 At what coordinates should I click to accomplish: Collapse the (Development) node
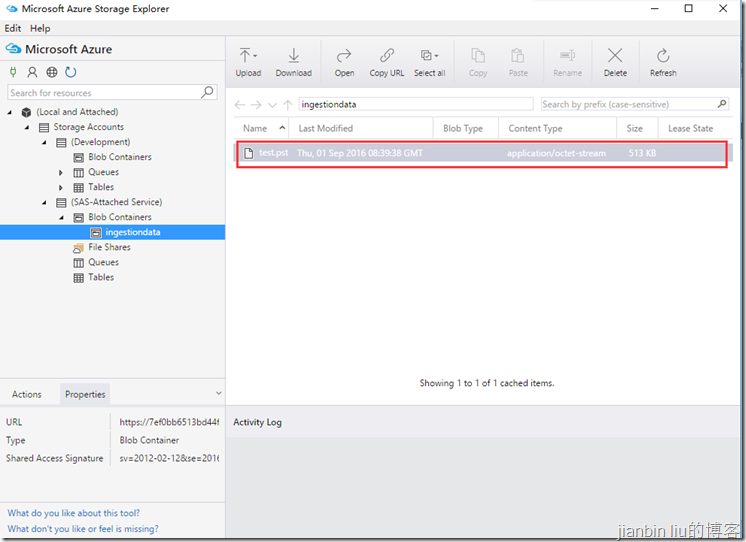pos(44,142)
